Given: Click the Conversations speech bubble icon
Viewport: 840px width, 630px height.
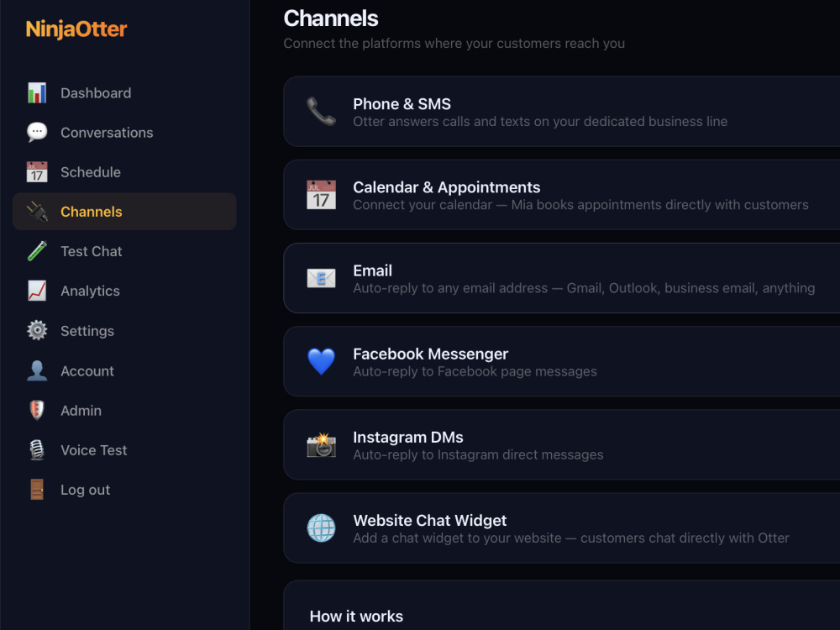Looking at the screenshot, I should click(x=37, y=133).
